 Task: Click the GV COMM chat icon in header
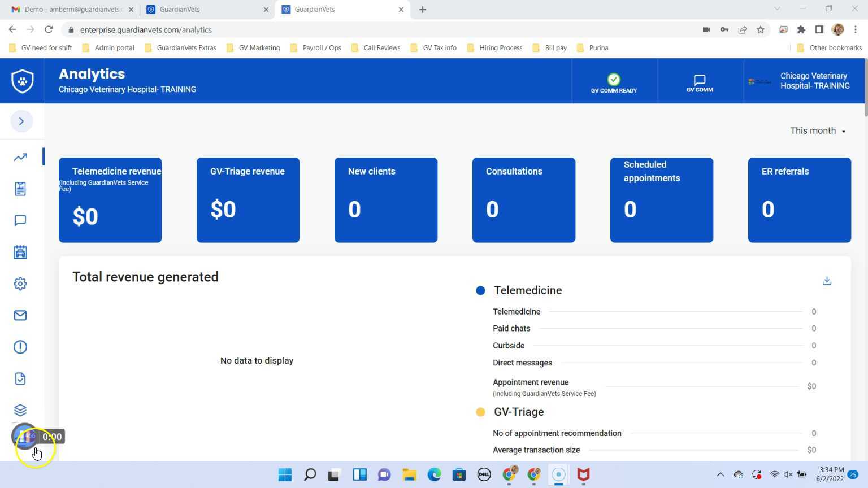(699, 80)
